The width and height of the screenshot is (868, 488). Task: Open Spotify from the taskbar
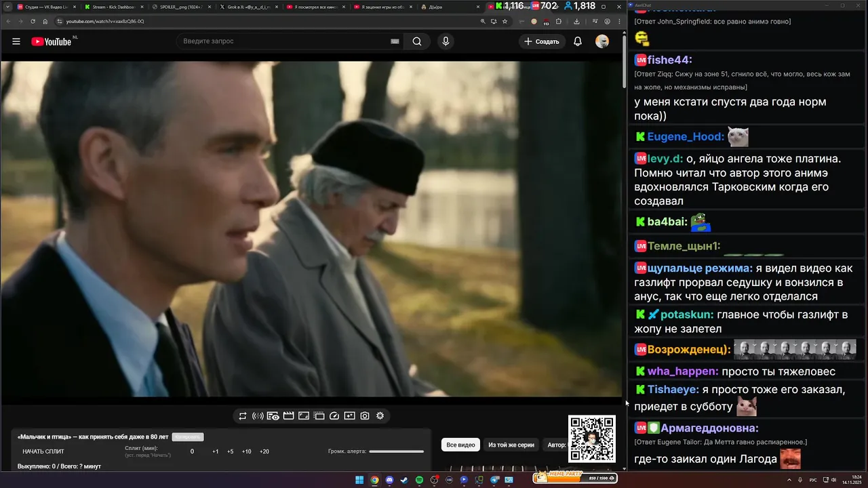click(x=419, y=480)
